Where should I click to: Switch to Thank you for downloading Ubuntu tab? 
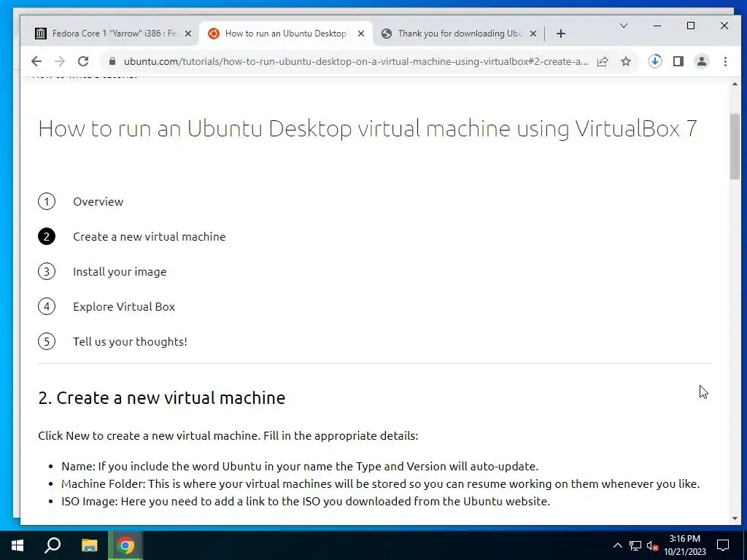click(x=460, y=34)
